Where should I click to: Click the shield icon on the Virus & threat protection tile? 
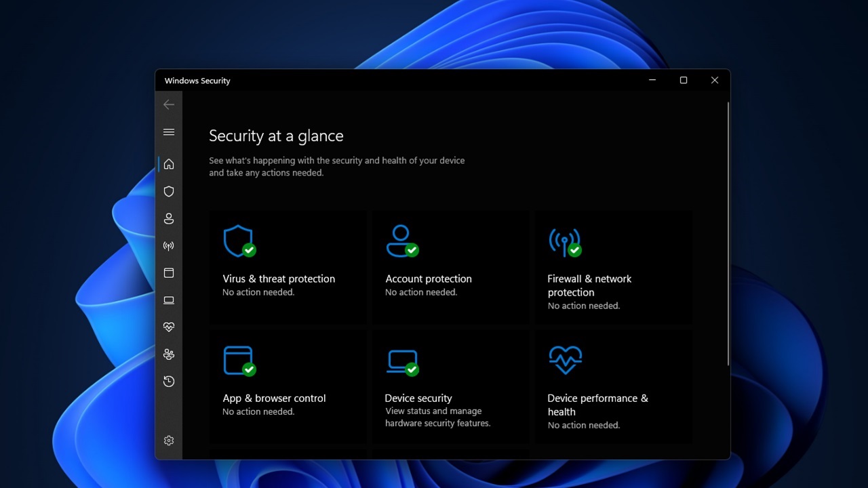239,241
